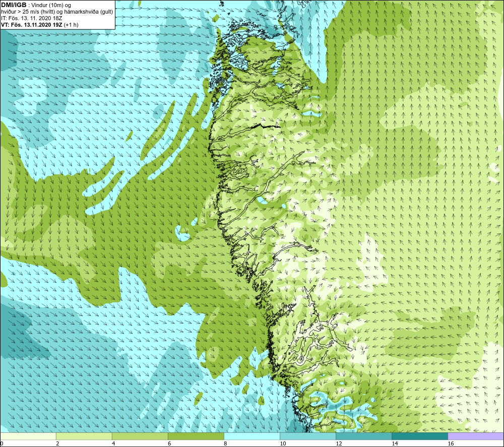Click the 14–16 m/s dark teal swatch
This screenshot has width=504, height=447.
[420, 436]
